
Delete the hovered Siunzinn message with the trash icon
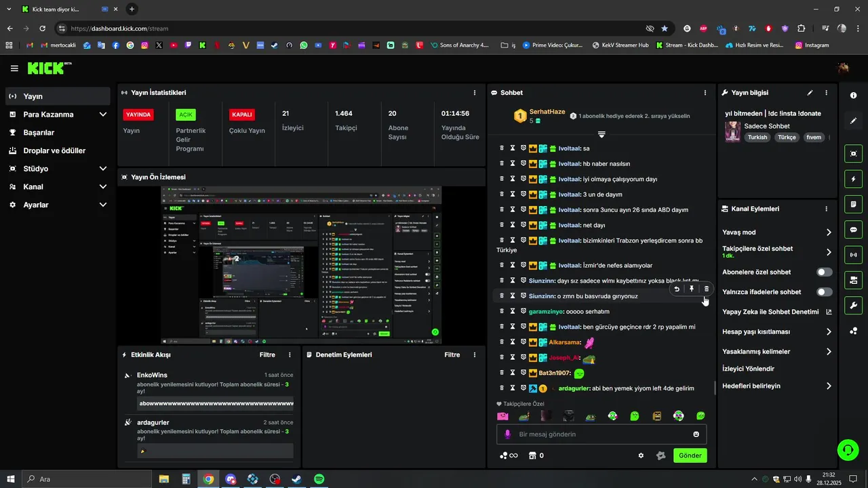pos(706,289)
